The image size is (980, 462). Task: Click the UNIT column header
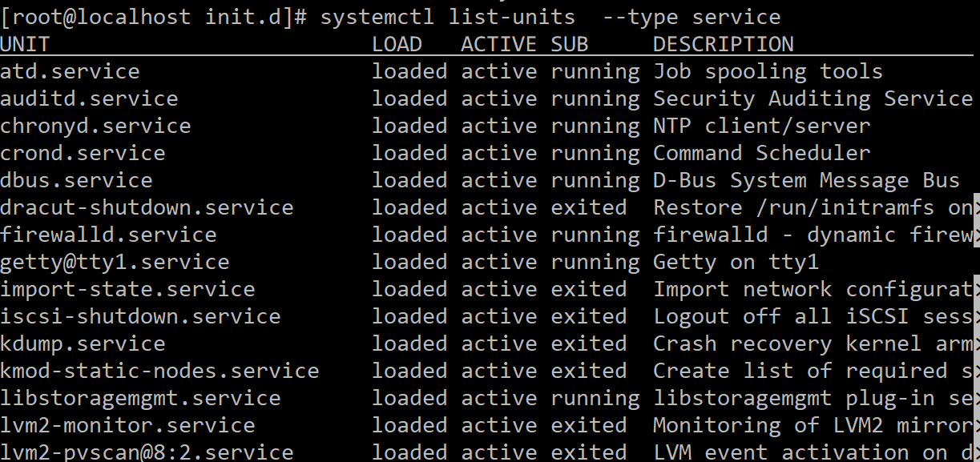pyautogui.click(x=25, y=44)
